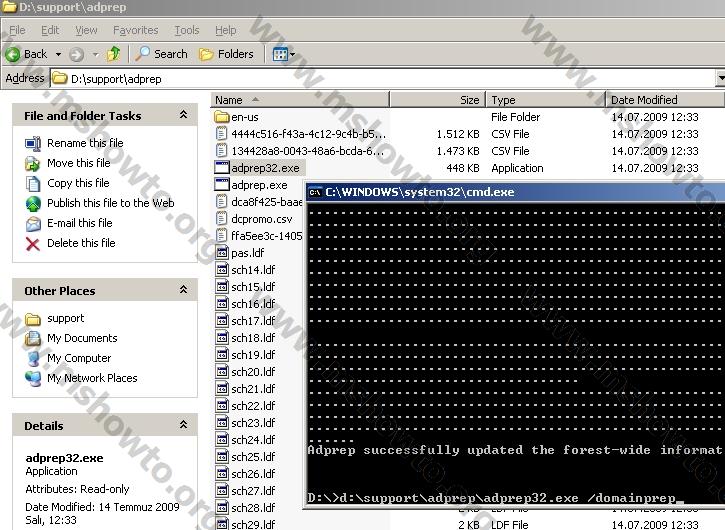The height and width of the screenshot is (530, 725).
Task: Open My Computer in Other Places
Action: point(79,358)
